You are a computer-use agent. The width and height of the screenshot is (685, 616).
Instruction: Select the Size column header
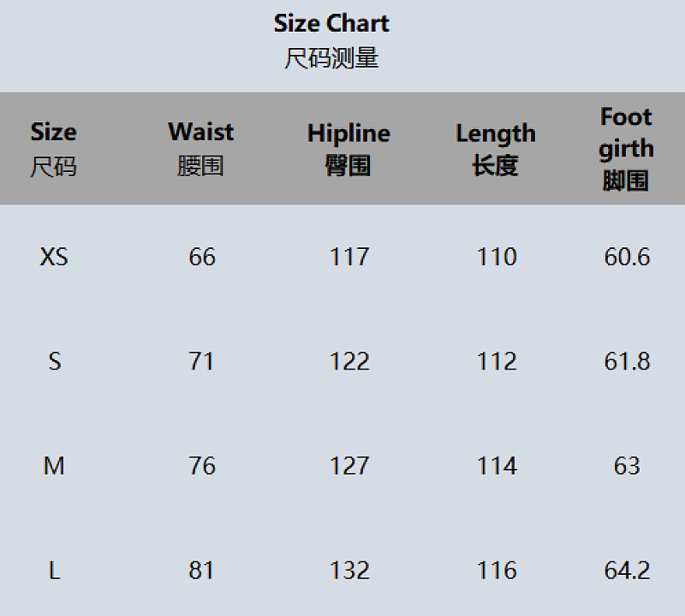pyautogui.click(x=53, y=149)
